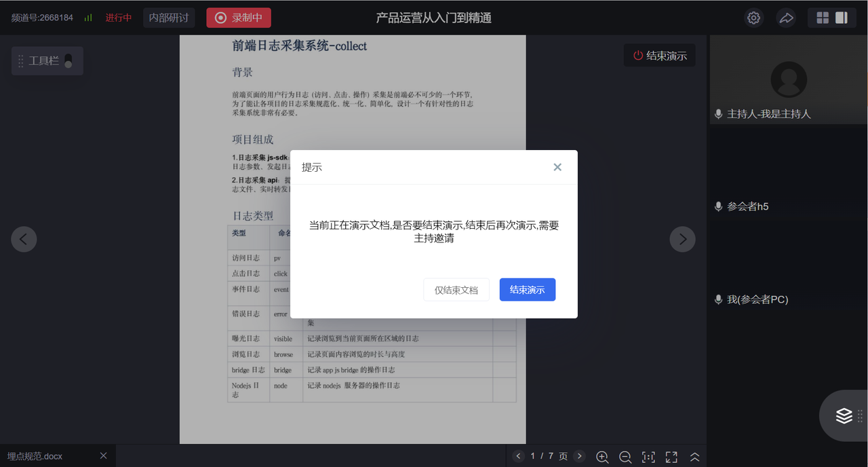Image resolution: width=868 pixels, height=467 pixels.
Task: Click the 提示 dialog title
Action: click(x=312, y=167)
